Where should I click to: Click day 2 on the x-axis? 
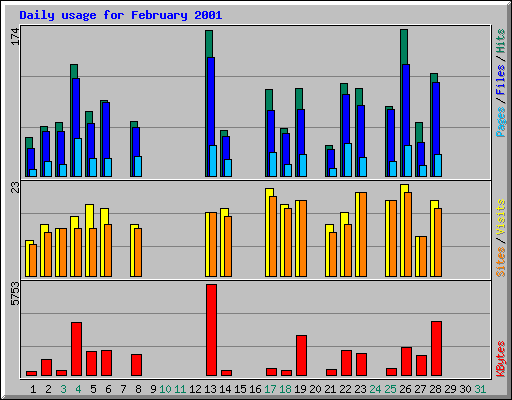(48, 389)
